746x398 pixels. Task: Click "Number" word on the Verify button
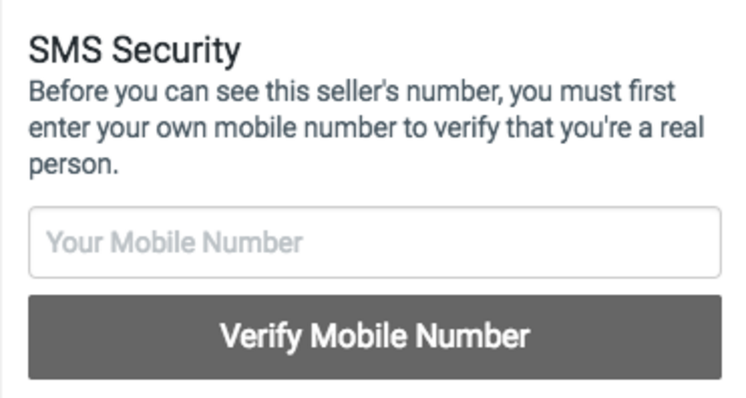pyautogui.click(x=472, y=336)
